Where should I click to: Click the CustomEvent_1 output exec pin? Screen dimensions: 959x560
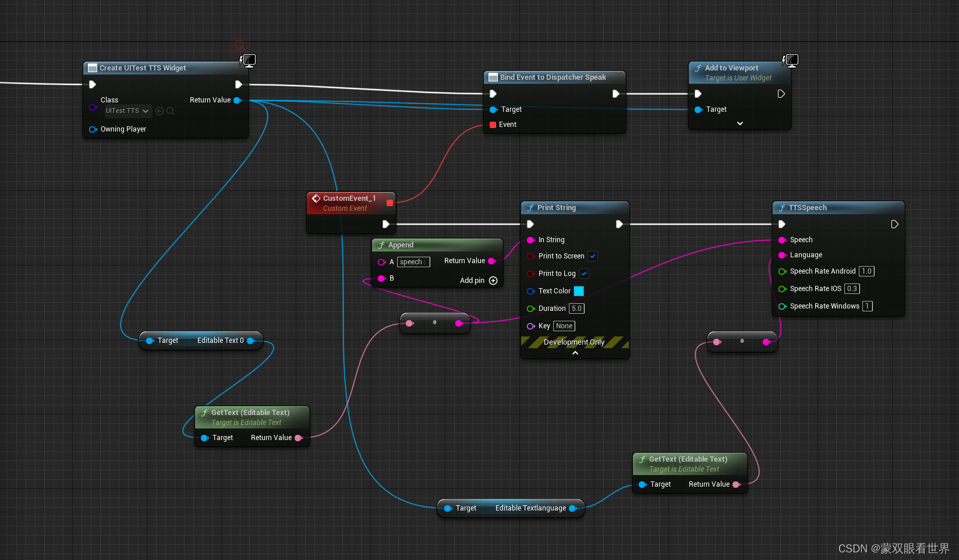[385, 224]
